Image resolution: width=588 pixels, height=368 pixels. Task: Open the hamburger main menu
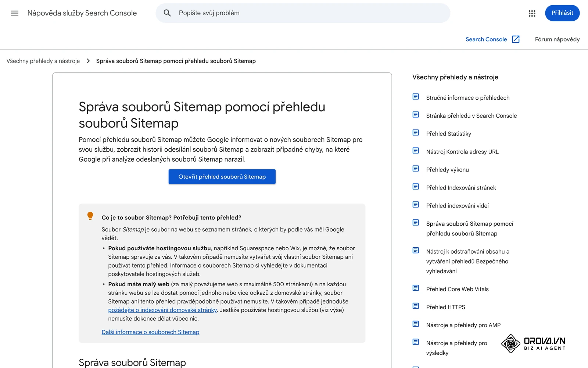point(15,13)
